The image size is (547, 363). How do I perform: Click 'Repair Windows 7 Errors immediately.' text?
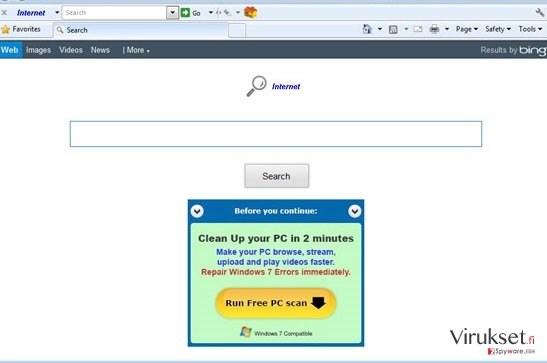(x=276, y=272)
